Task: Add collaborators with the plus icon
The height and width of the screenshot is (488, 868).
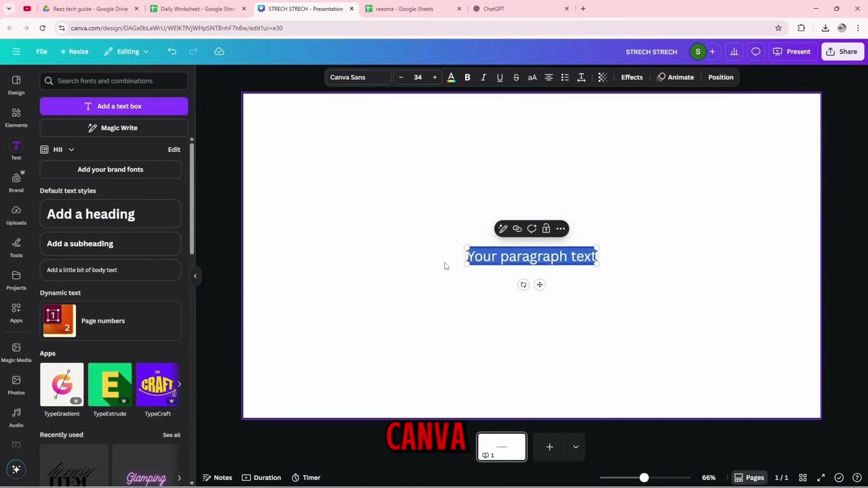Action: click(x=712, y=52)
